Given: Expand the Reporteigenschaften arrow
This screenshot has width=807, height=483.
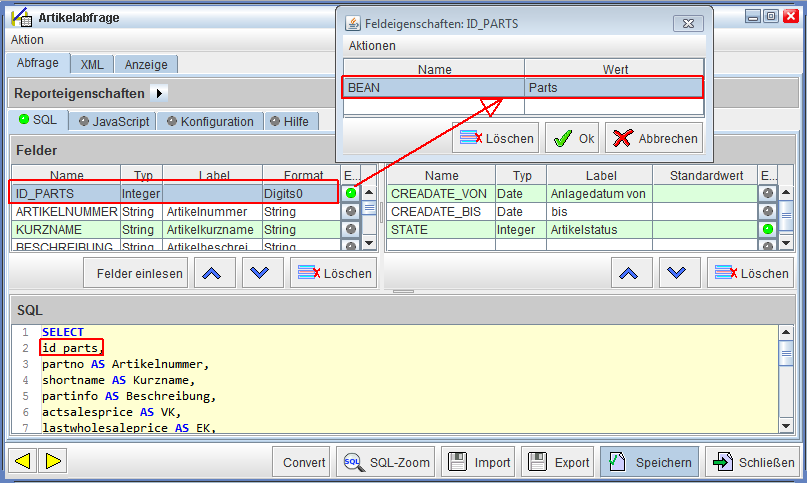Looking at the screenshot, I should 160,93.
